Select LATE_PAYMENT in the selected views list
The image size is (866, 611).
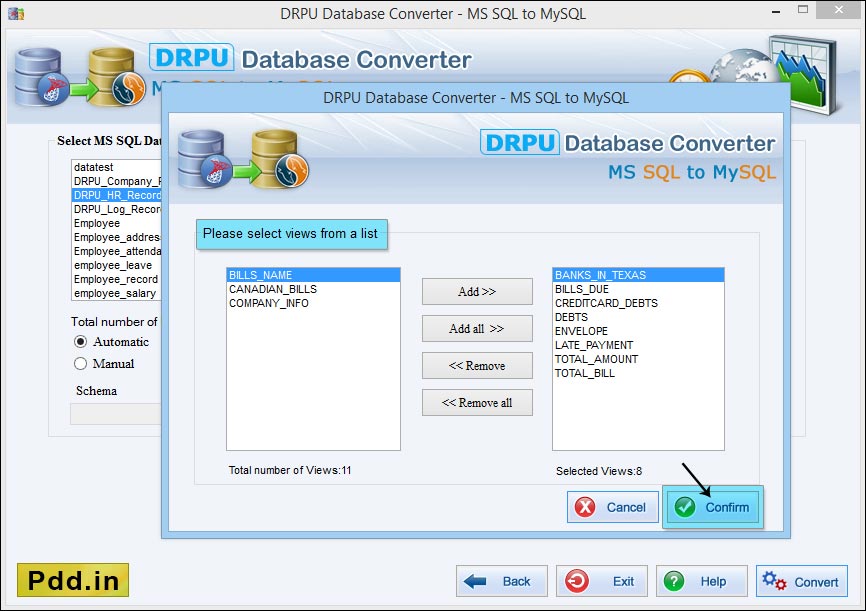pyautogui.click(x=638, y=345)
